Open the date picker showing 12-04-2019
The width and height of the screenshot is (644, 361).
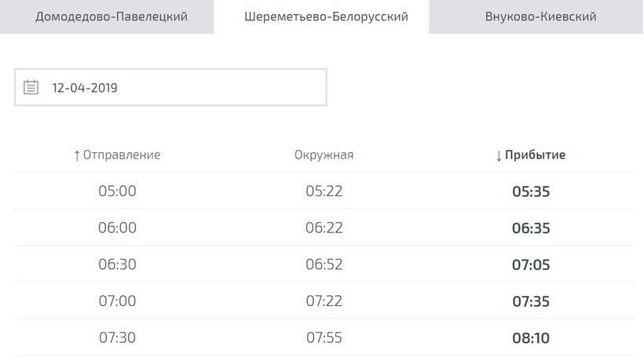(171, 87)
